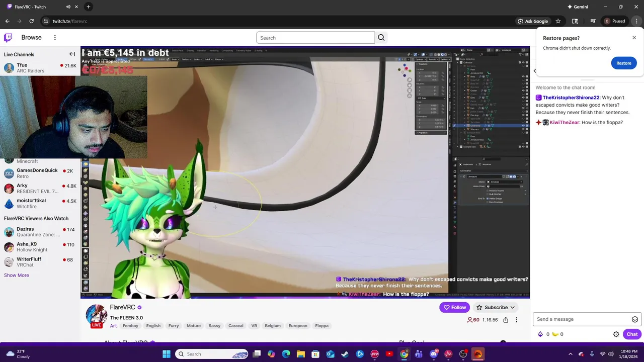The image size is (644, 362).
Task: Click the banana channel points icon
Action: tap(555, 334)
